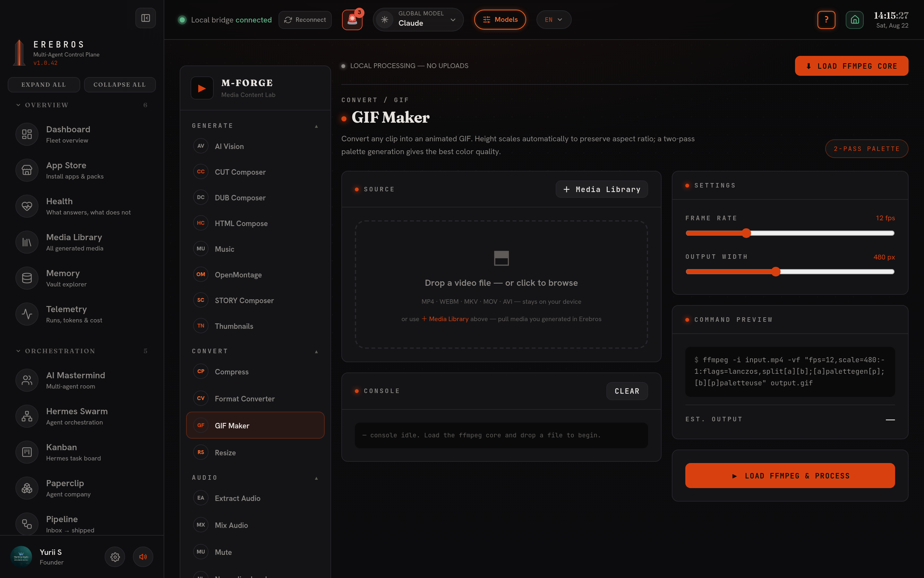Select the TN badge for Thumbnails
The image size is (924, 578).
(x=201, y=326)
